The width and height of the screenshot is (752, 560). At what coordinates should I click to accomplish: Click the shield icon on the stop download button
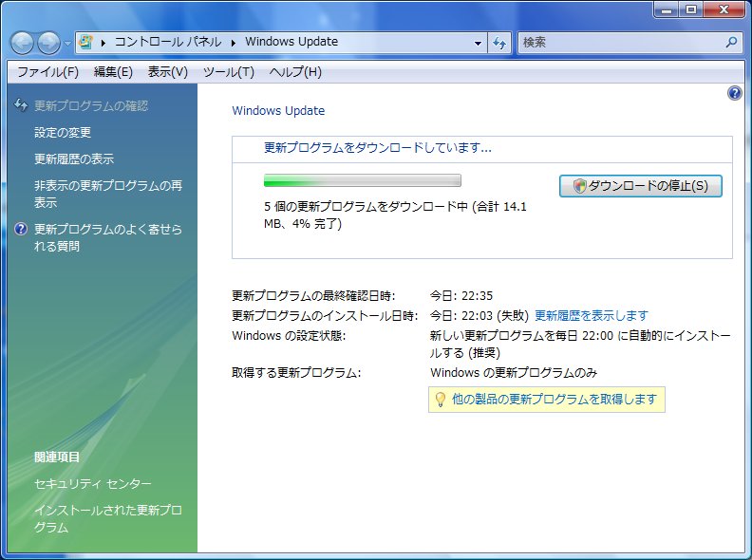point(580,186)
